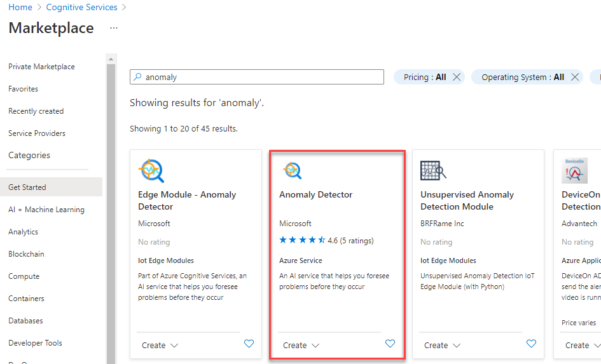Open Unsupervised Anomaly Detection Module title
This screenshot has width=601, height=364.
pyautogui.click(x=467, y=201)
